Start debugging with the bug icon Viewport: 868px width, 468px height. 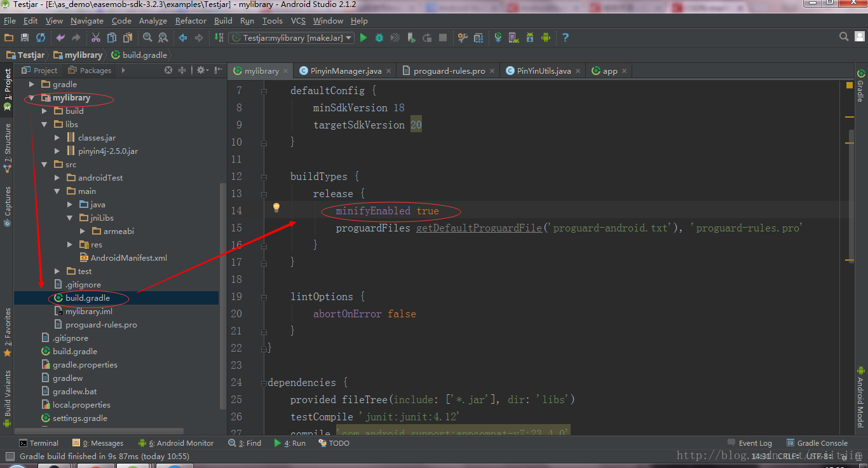point(379,38)
